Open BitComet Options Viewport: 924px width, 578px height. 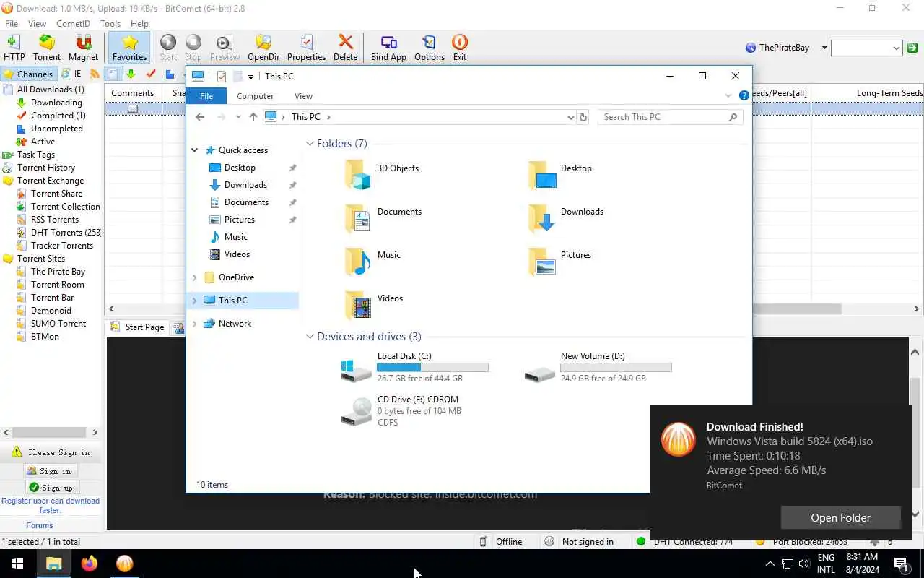click(x=430, y=48)
